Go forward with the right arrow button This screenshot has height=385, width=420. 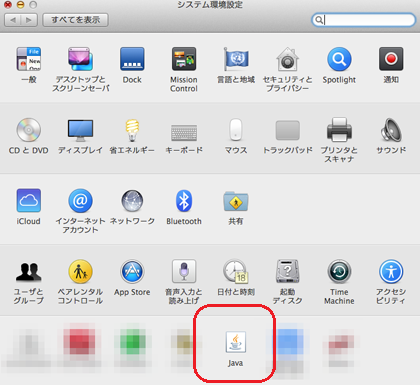(x=29, y=20)
